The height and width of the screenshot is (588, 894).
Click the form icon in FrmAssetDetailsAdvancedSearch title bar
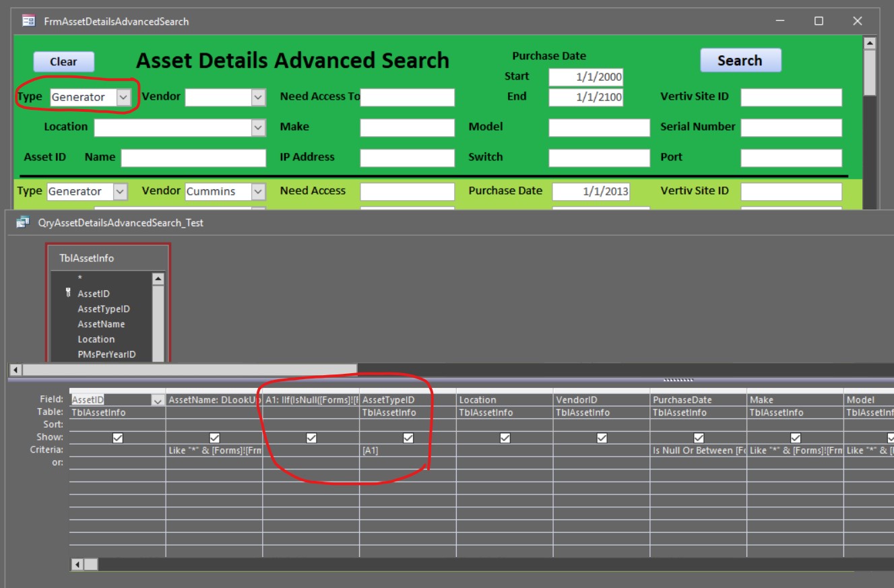coord(29,21)
